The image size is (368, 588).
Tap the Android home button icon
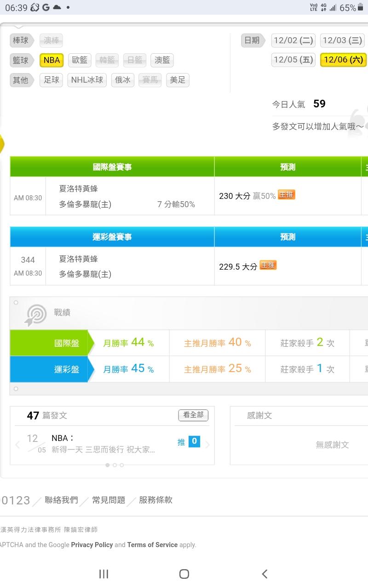[x=184, y=574]
